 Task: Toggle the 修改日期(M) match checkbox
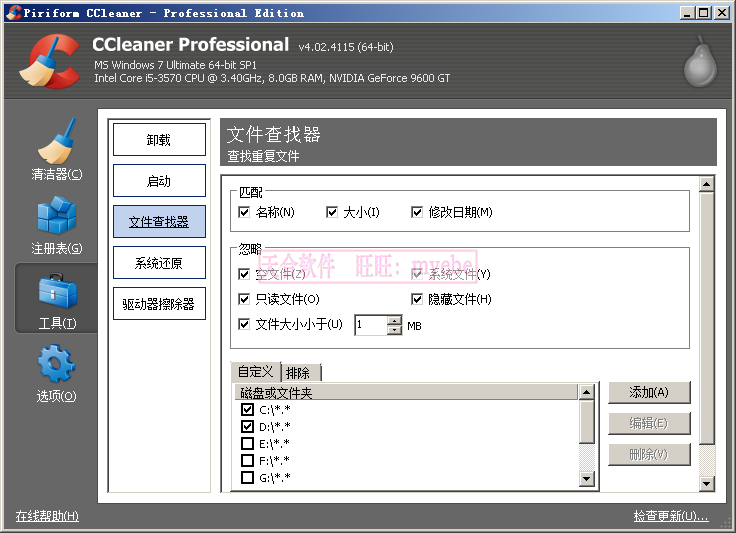click(x=417, y=212)
